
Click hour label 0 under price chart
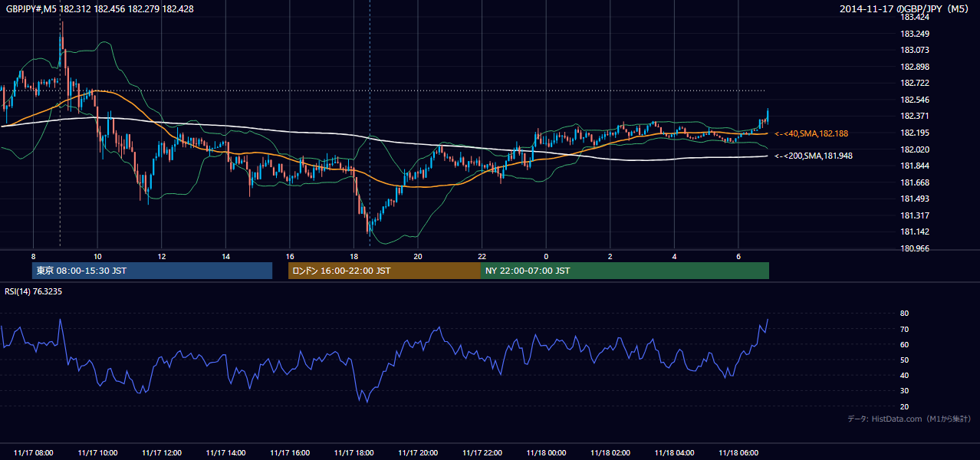(546, 256)
